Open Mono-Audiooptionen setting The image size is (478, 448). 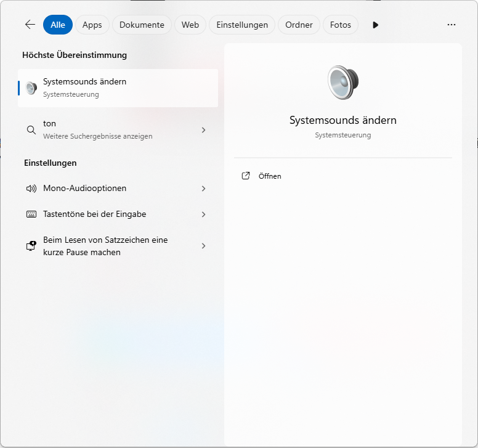118,189
